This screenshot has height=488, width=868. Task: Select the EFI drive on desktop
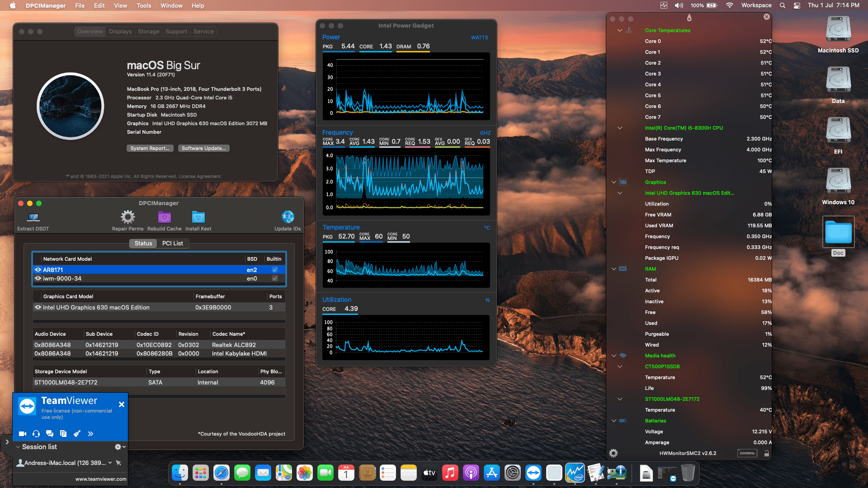[838, 131]
